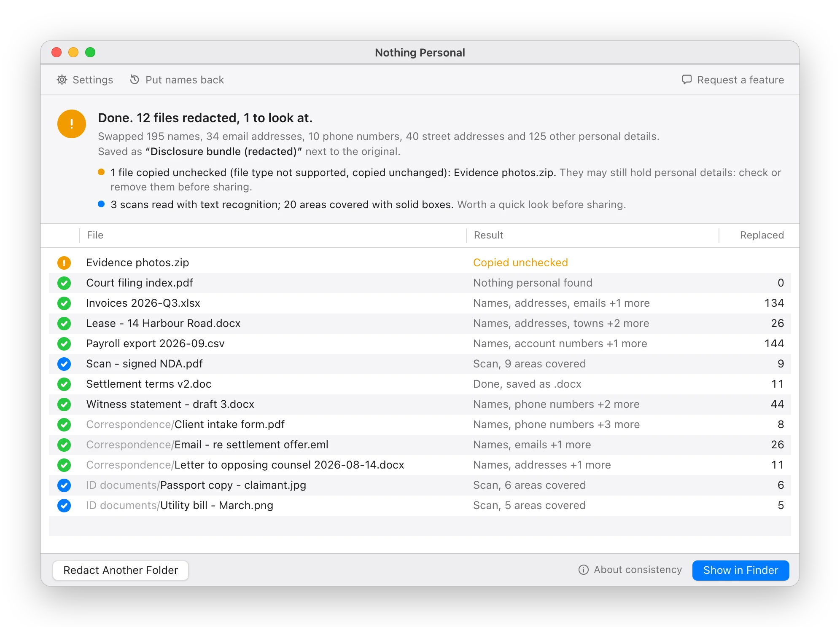Click the window title Nothing Personal
Viewport: 840px width, 627px height.
(x=420, y=53)
